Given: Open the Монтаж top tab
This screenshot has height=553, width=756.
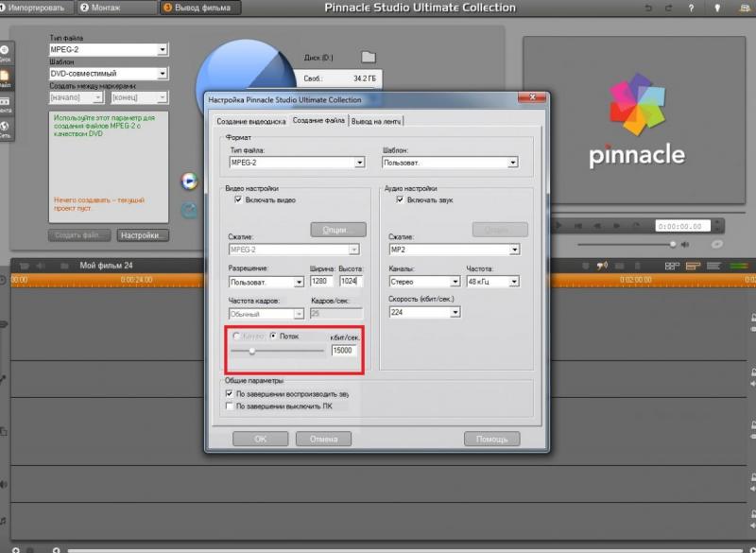Looking at the screenshot, I should pos(117,8).
